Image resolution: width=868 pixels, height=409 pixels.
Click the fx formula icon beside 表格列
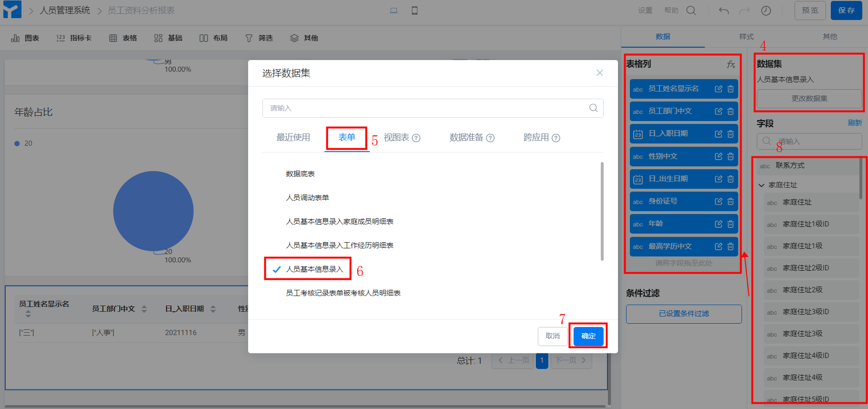[x=731, y=64]
